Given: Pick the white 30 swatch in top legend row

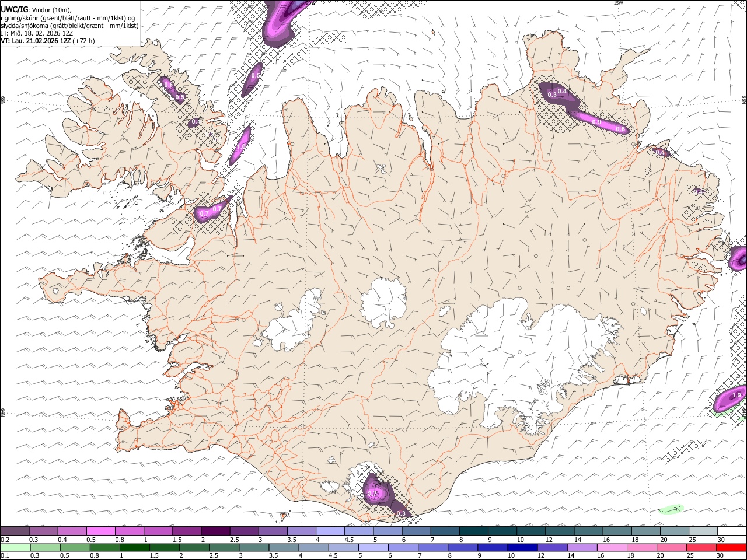Looking at the screenshot, I should tap(732, 531).
